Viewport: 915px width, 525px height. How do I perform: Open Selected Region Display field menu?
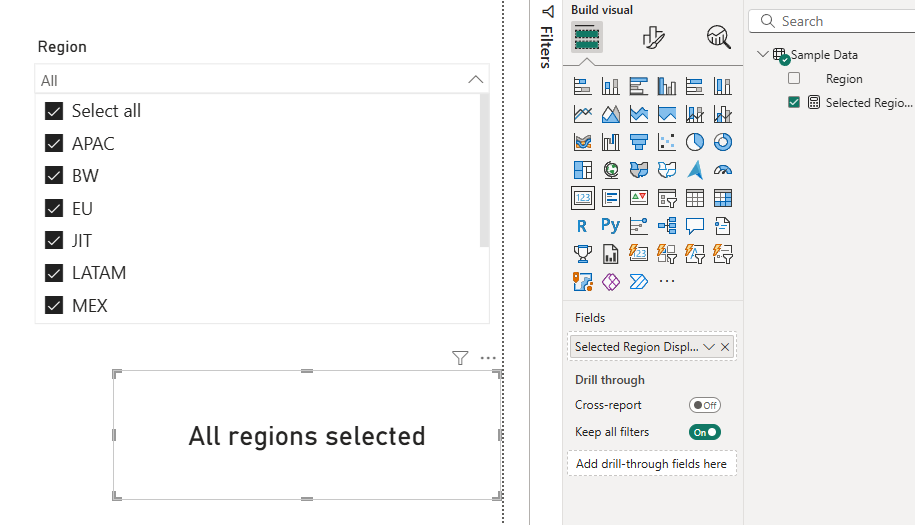click(709, 347)
